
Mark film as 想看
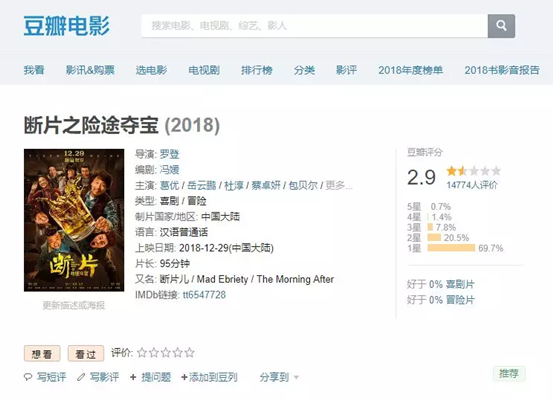(x=42, y=353)
